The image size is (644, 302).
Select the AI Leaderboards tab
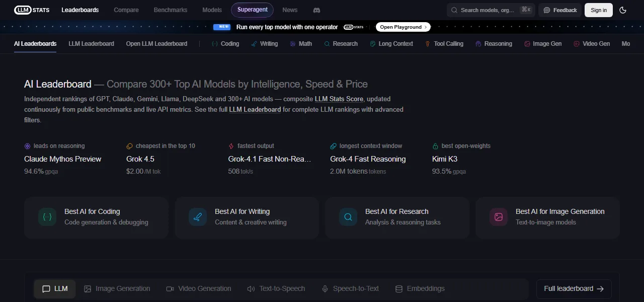tap(35, 44)
